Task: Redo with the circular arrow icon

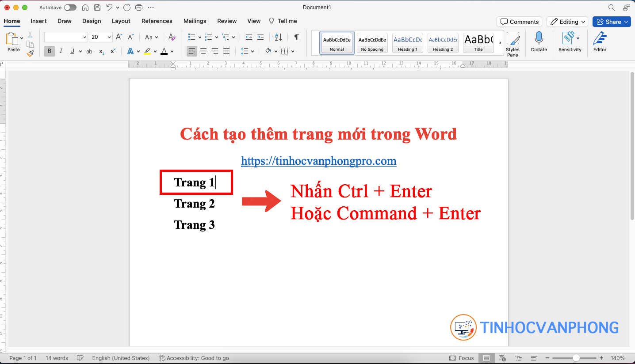Action: [127, 8]
